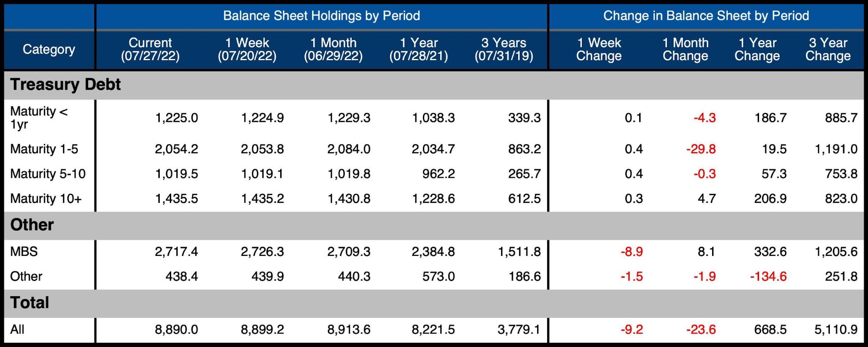This screenshot has width=868, height=347.
Task: Click the Maturity 5-10 row label
Action: point(48,174)
